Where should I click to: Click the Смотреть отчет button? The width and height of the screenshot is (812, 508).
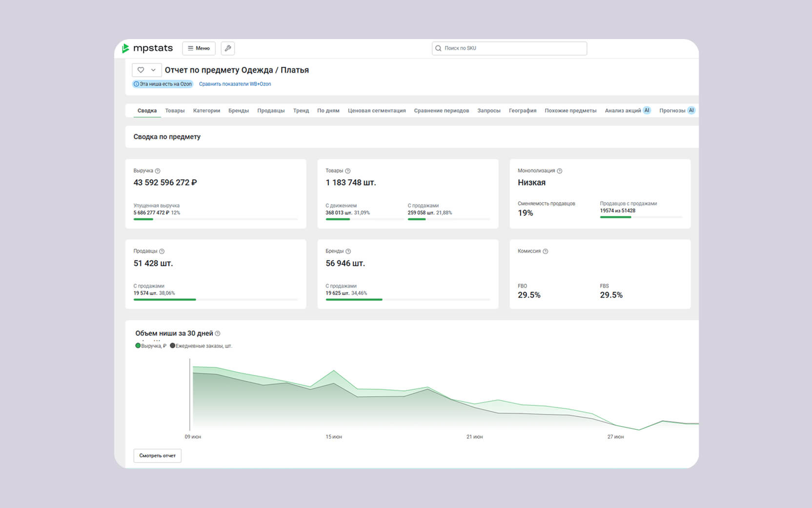[157, 456]
